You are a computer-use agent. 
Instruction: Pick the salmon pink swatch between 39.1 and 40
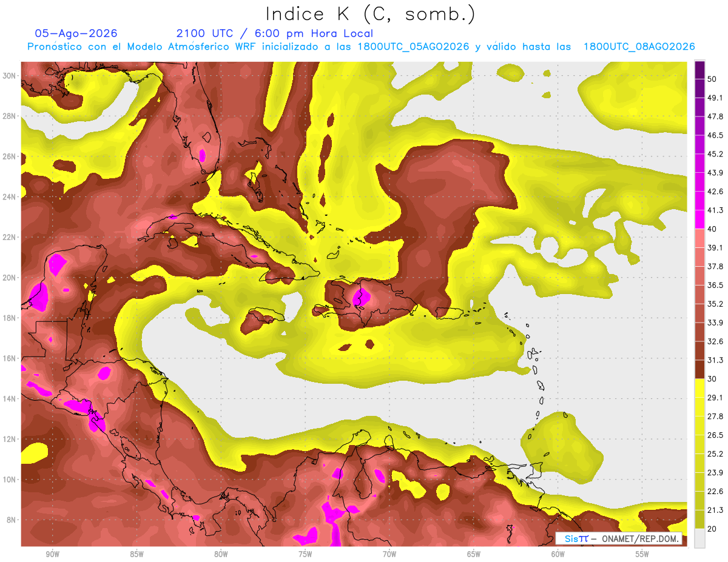pyautogui.click(x=699, y=239)
